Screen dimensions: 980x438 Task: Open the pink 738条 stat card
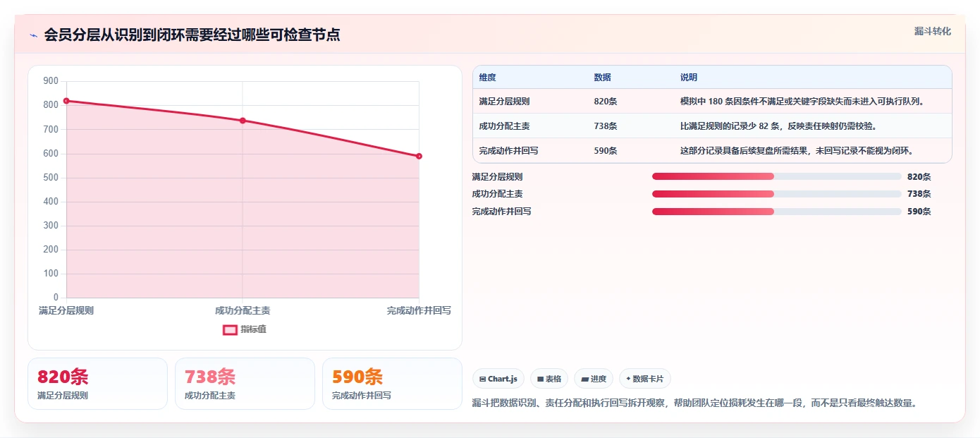(245, 384)
